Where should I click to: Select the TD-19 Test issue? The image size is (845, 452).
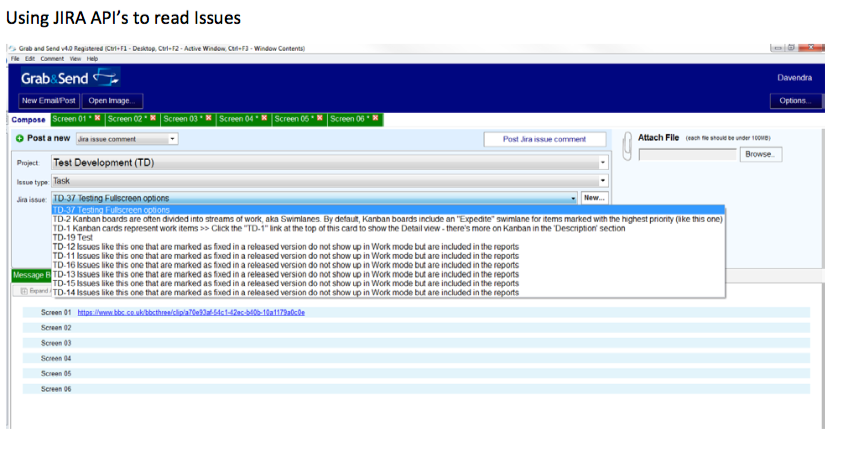pyautogui.click(x=388, y=238)
